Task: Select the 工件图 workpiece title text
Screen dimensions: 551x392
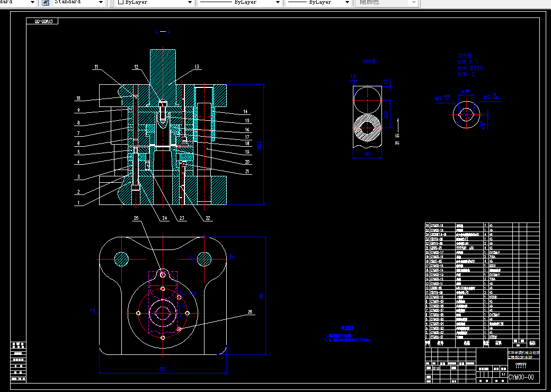Action: click(465, 56)
